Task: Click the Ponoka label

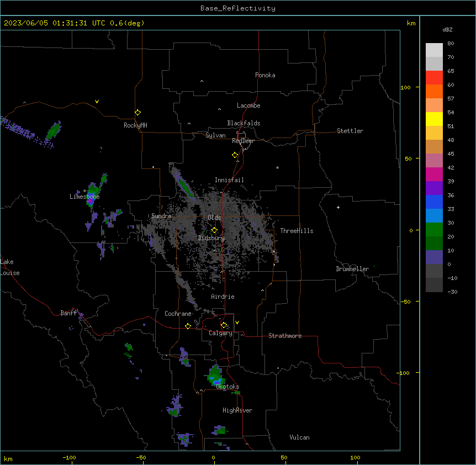Action: point(265,75)
